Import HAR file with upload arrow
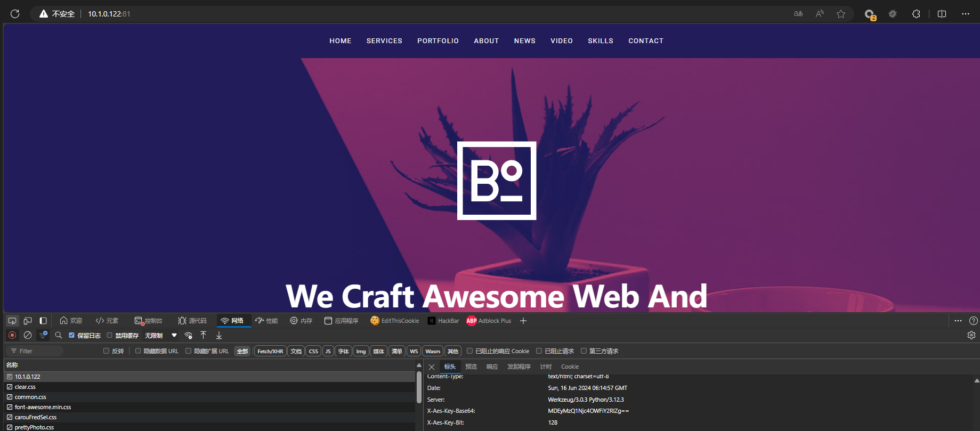 point(203,335)
